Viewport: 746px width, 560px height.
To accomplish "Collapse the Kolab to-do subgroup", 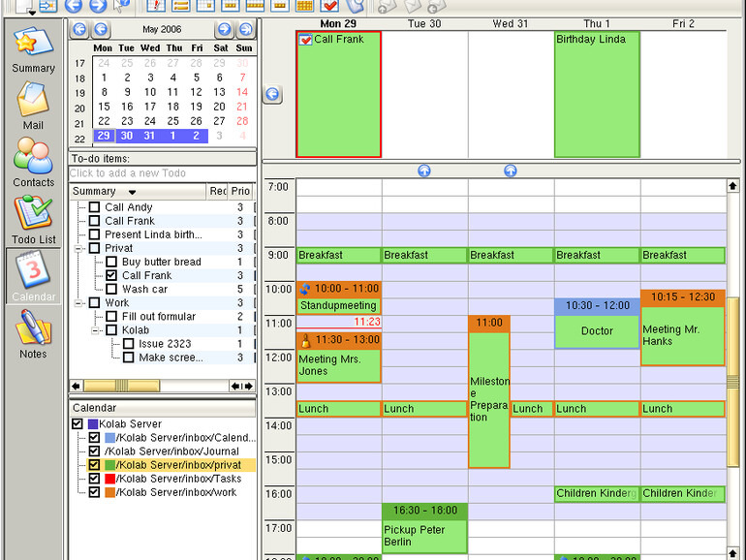I will 95,330.
